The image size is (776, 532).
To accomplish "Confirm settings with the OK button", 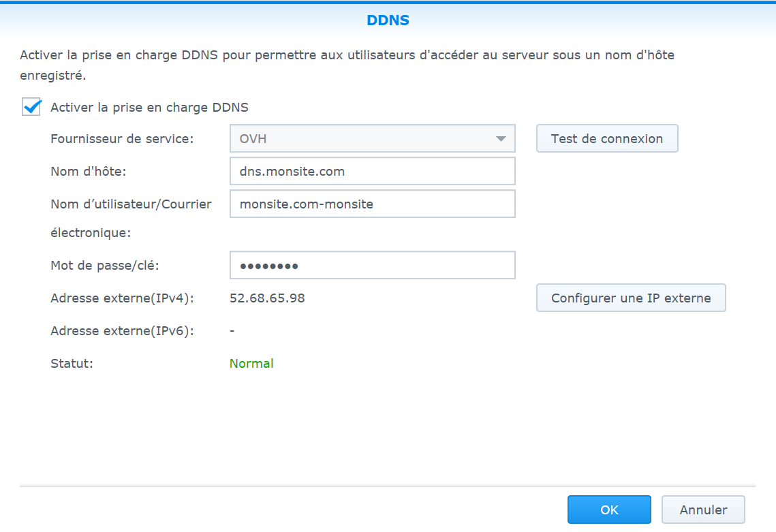I will [x=609, y=510].
